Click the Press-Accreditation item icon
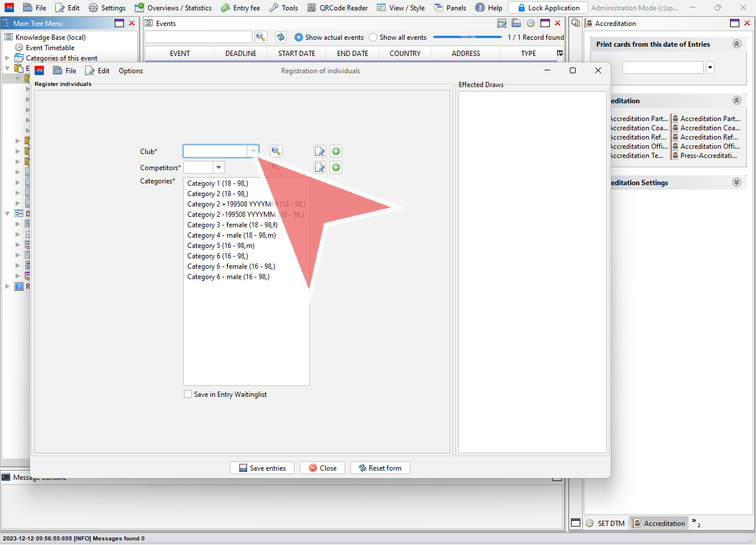The width and height of the screenshot is (756, 545). 675,156
